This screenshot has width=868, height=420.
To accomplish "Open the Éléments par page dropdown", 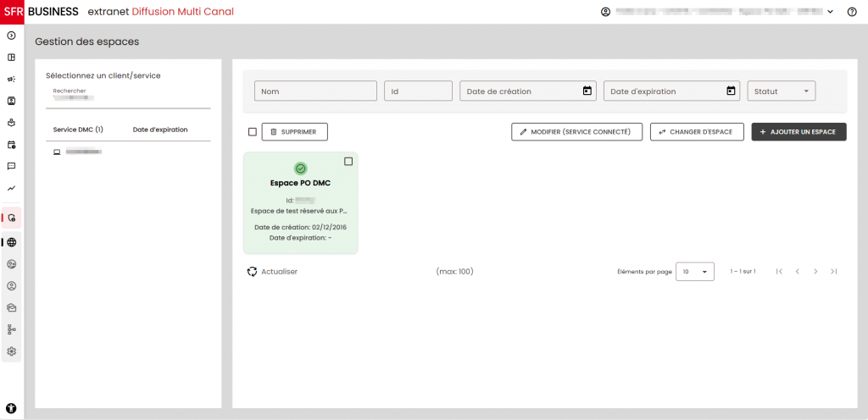I will pyautogui.click(x=694, y=272).
